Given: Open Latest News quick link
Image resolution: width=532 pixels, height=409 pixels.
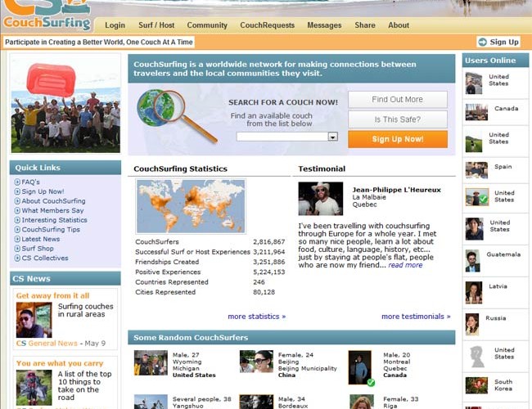Looking at the screenshot, I should click(41, 239).
